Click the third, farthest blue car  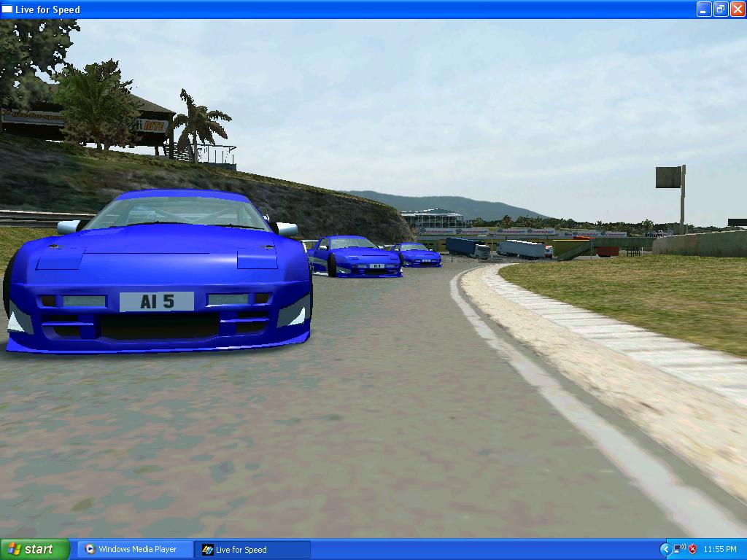417,254
